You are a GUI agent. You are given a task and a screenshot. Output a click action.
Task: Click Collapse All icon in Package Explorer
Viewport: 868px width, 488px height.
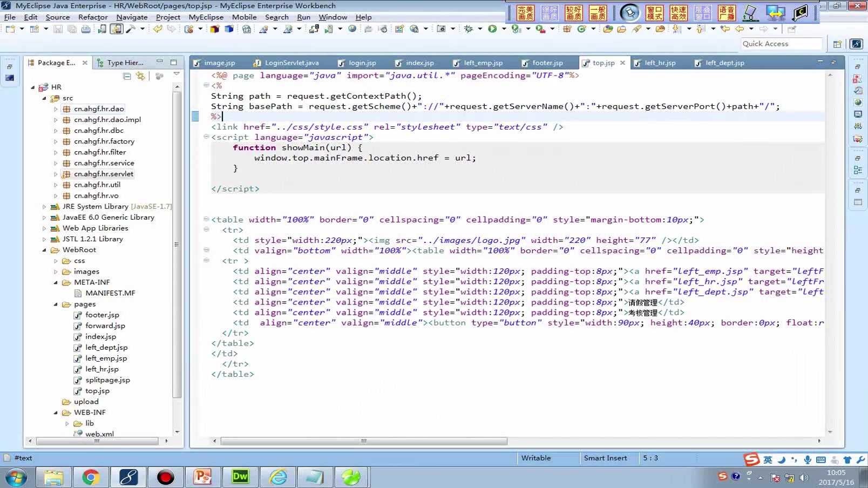click(x=127, y=76)
